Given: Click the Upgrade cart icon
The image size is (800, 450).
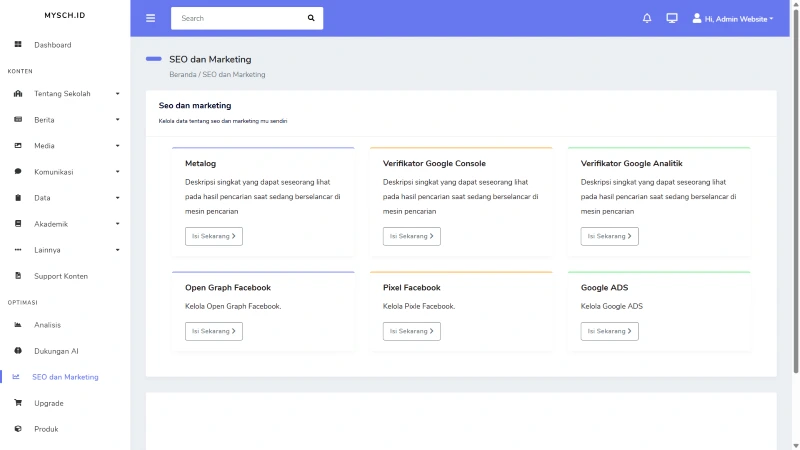Looking at the screenshot, I should (18, 403).
